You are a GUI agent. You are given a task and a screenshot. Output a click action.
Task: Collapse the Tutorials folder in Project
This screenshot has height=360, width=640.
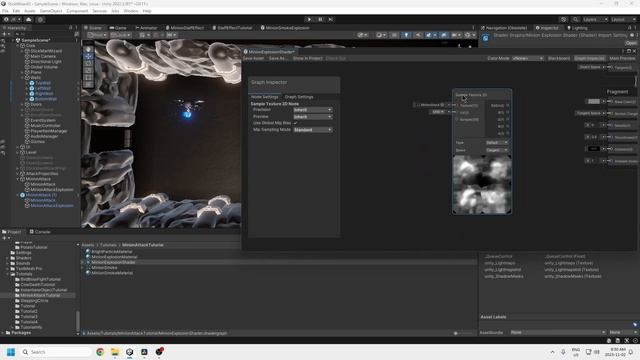pos(8,274)
